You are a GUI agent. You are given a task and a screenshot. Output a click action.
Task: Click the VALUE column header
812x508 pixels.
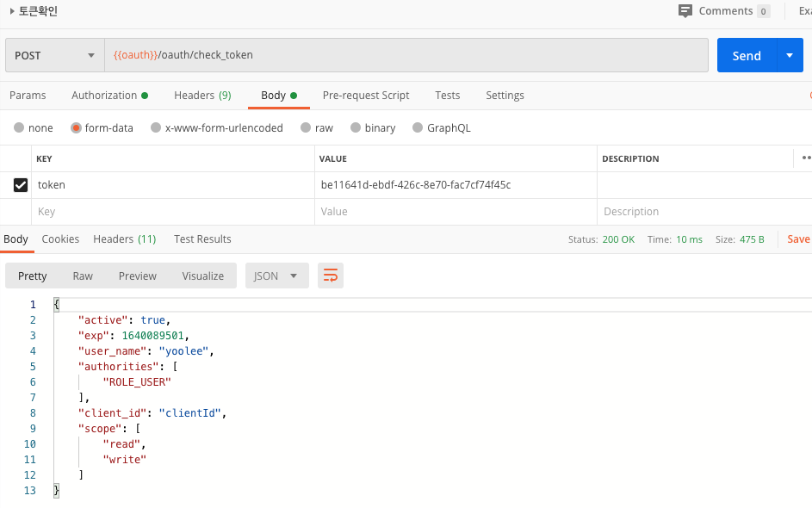coord(333,158)
